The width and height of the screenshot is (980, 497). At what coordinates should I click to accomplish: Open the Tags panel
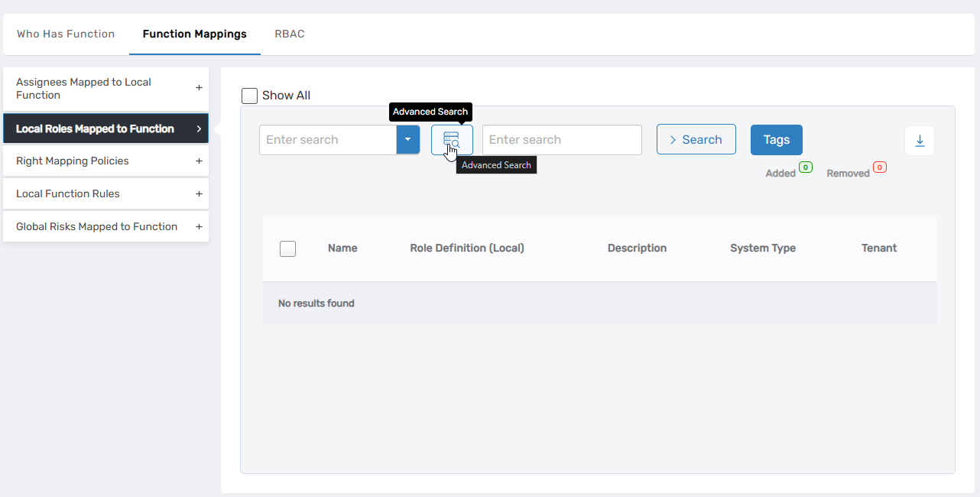point(776,140)
